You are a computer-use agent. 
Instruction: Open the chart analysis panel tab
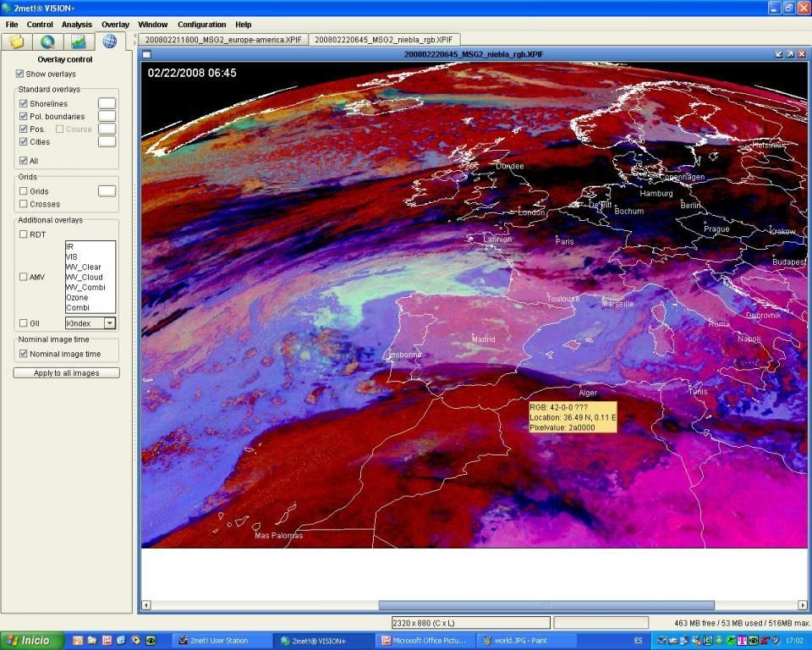(79, 41)
